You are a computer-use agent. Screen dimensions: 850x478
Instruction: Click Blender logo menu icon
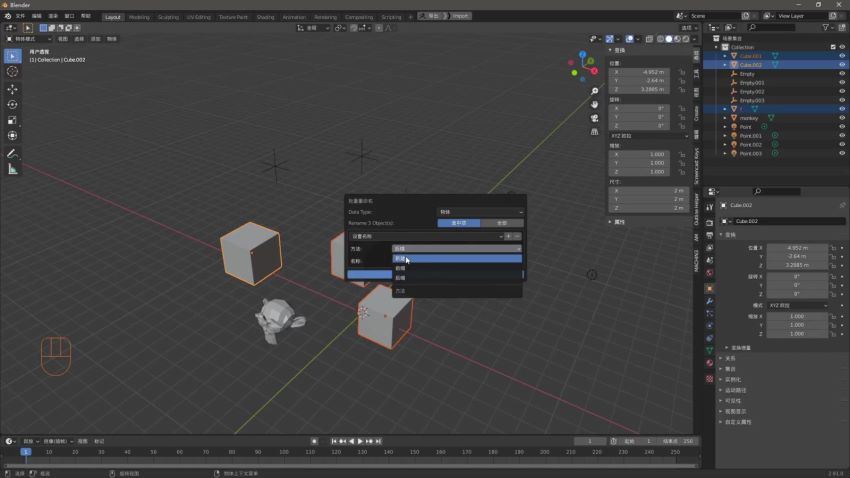[8, 16]
